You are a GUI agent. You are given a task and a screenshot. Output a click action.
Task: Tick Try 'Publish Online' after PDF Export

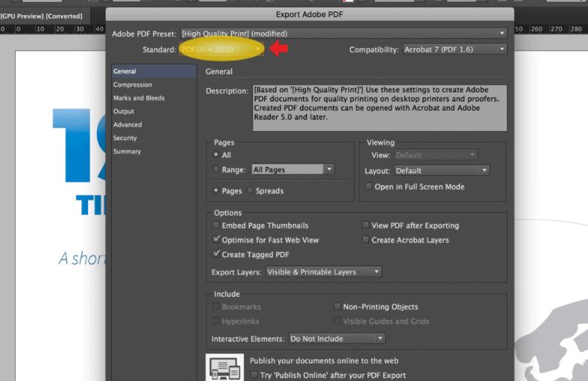pos(254,374)
